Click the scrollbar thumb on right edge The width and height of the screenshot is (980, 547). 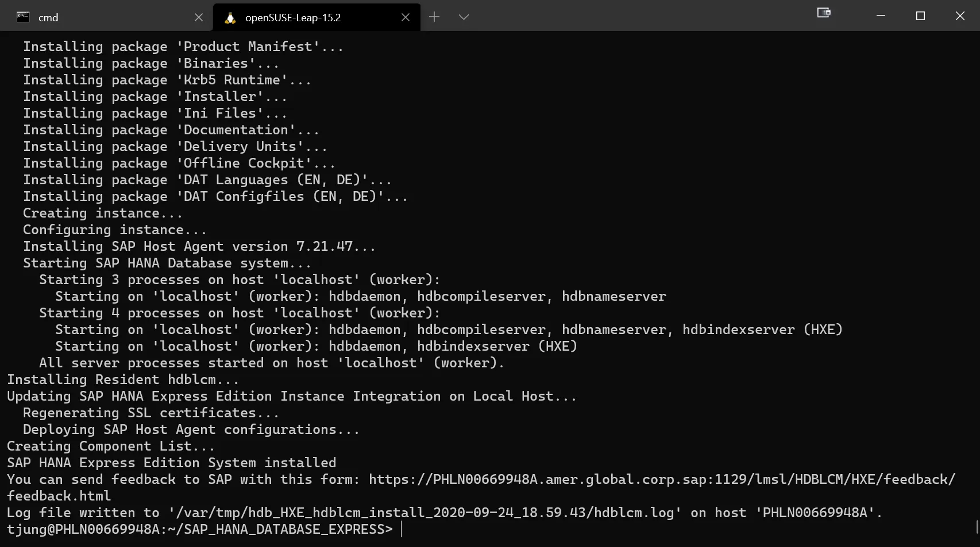(977, 526)
